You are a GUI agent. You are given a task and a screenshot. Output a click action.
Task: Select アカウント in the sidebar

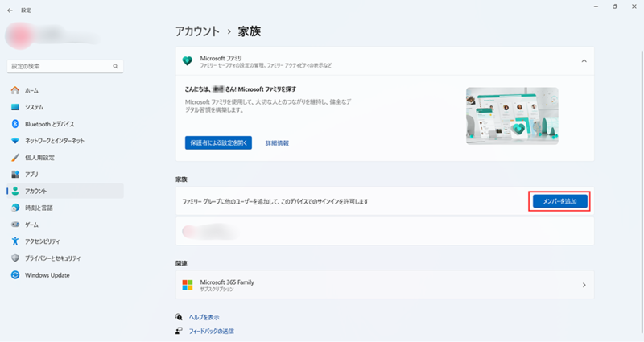[x=65, y=192]
